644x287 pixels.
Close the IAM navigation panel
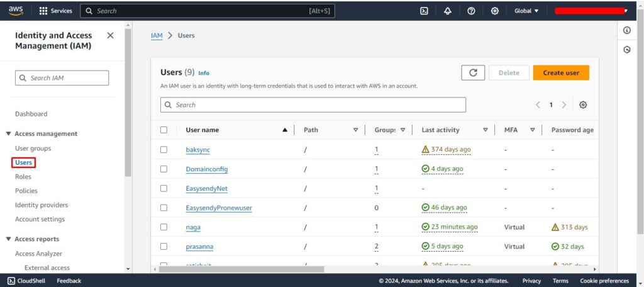pyautogui.click(x=110, y=36)
